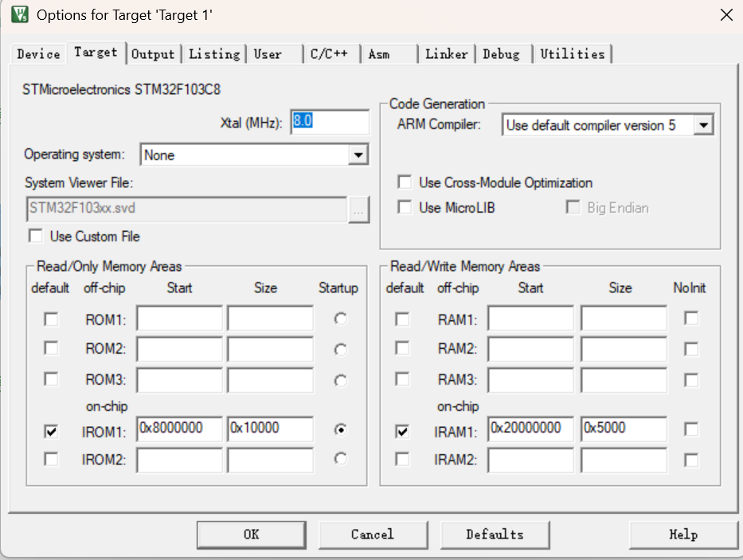The width and height of the screenshot is (743, 560).
Task: Tick the ROM1 default checkbox
Action: [51, 319]
